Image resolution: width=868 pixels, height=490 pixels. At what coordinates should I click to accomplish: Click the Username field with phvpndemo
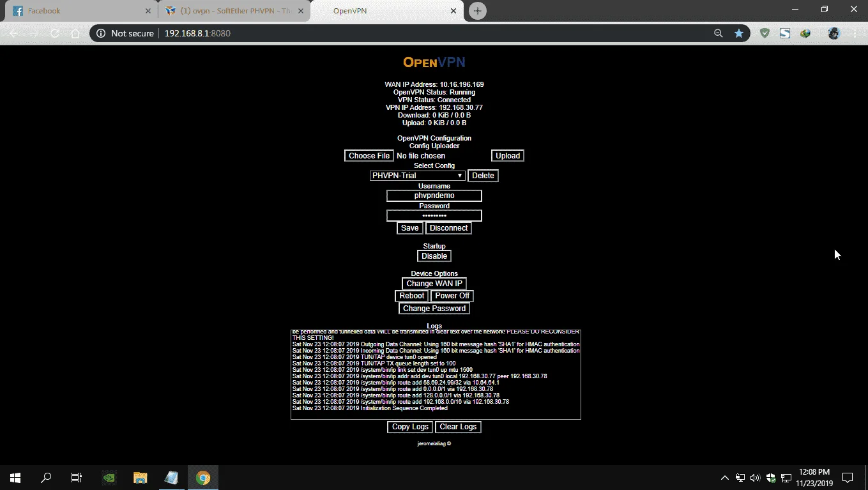pyautogui.click(x=434, y=195)
